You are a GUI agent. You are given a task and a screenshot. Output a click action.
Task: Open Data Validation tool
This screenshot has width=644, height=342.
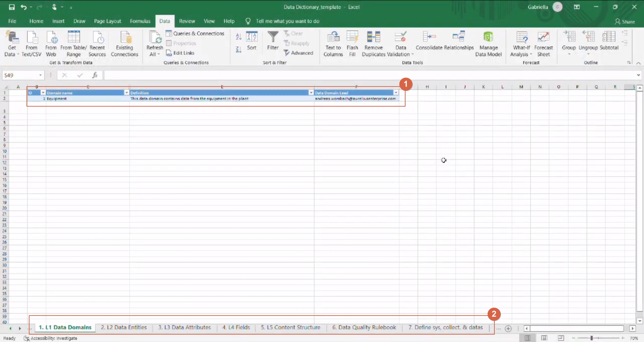pos(400,44)
